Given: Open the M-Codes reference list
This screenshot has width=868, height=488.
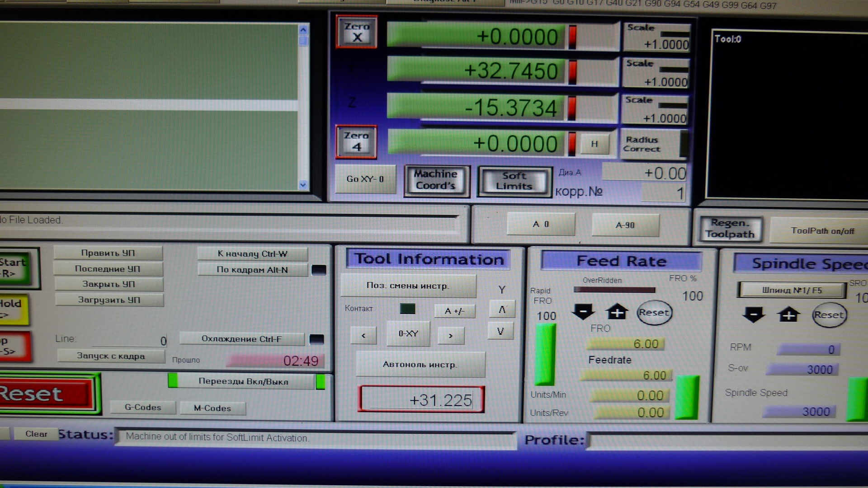Looking at the screenshot, I should tap(212, 408).
